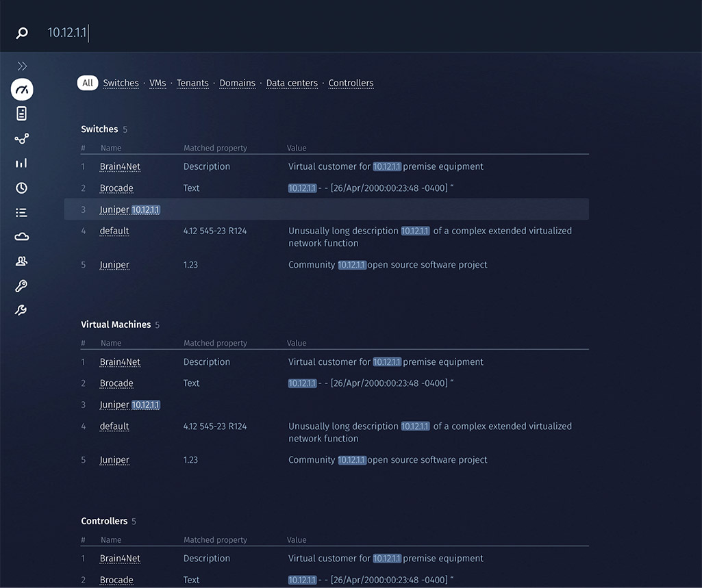Open the document page icon in sidebar
This screenshot has height=588, width=702.
[x=22, y=114]
